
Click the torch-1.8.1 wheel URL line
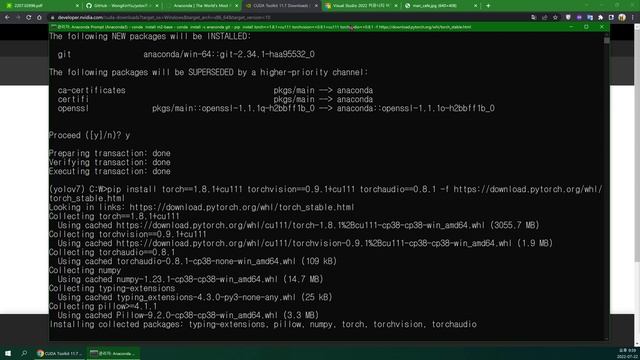click(x=298, y=225)
